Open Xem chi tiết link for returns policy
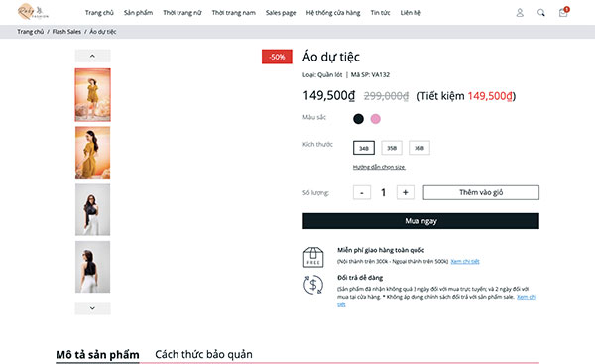 (527, 297)
